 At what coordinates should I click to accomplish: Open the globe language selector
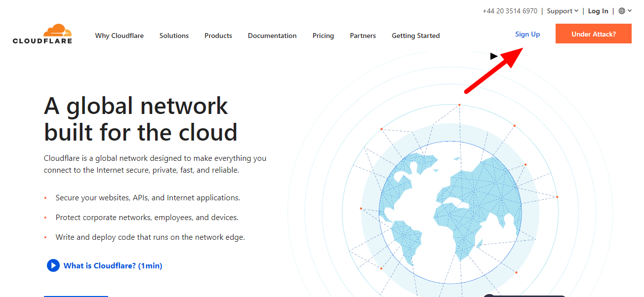[x=625, y=11]
